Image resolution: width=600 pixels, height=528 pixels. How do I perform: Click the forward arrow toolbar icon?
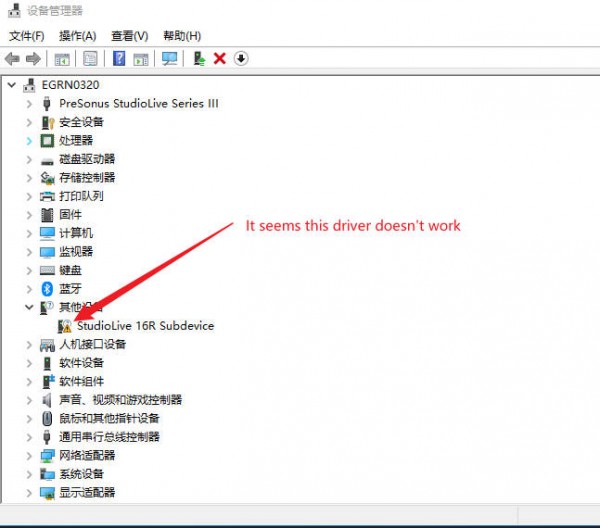(x=33, y=59)
